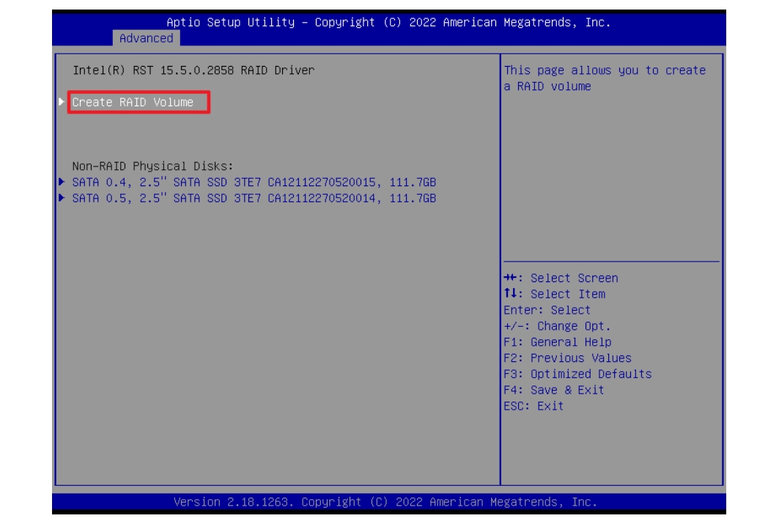This screenshot has height=532, width=779.
Task: Open SATA 0.5 SSD ending in 520014
Action: coord(254,198)
